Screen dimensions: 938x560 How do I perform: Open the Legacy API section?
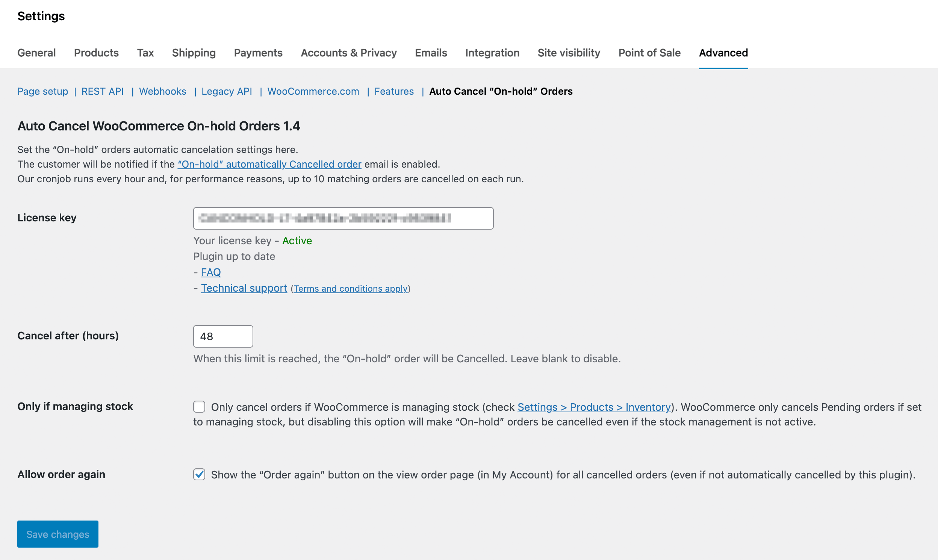(x=227, y=91)
